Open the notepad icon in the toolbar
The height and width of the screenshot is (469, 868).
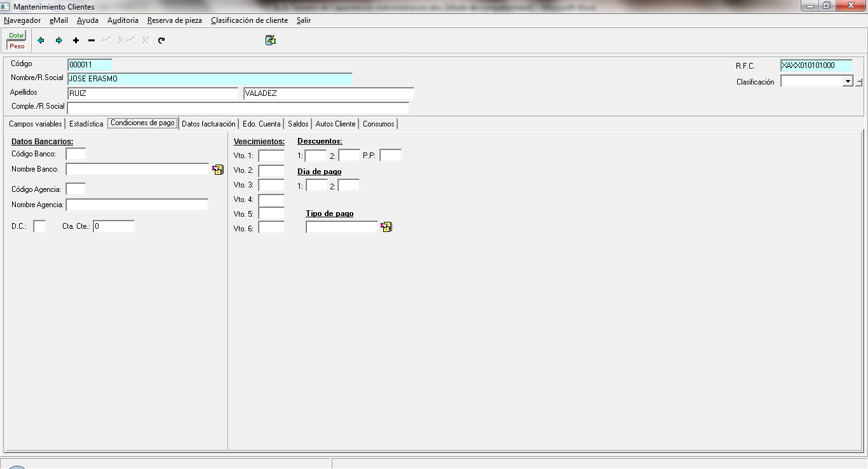tap(270, 41)
